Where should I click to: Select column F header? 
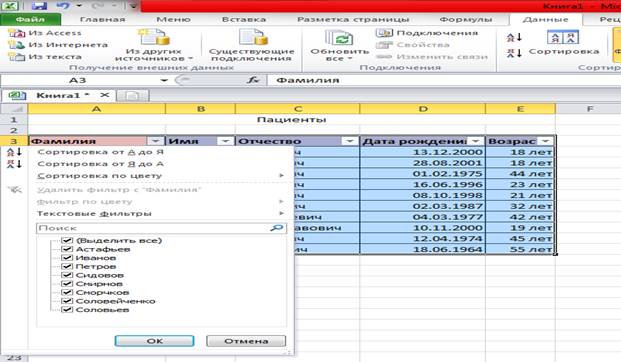(x=590, y=109)
